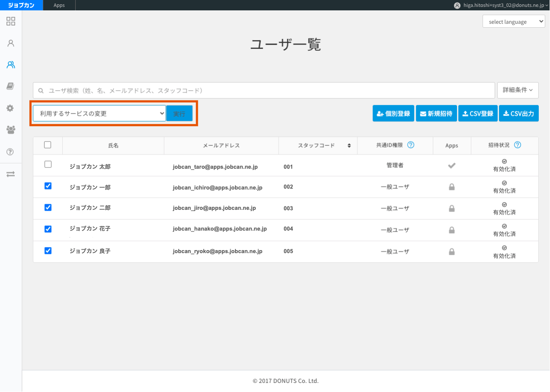Expand the 詳細条件 filter options
Image resolution: width=550 pixels, height=392 pixels.
518,90
